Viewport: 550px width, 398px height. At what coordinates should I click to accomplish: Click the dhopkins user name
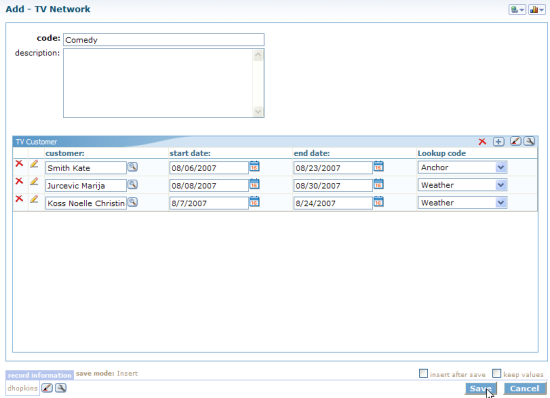pos(22,388)
